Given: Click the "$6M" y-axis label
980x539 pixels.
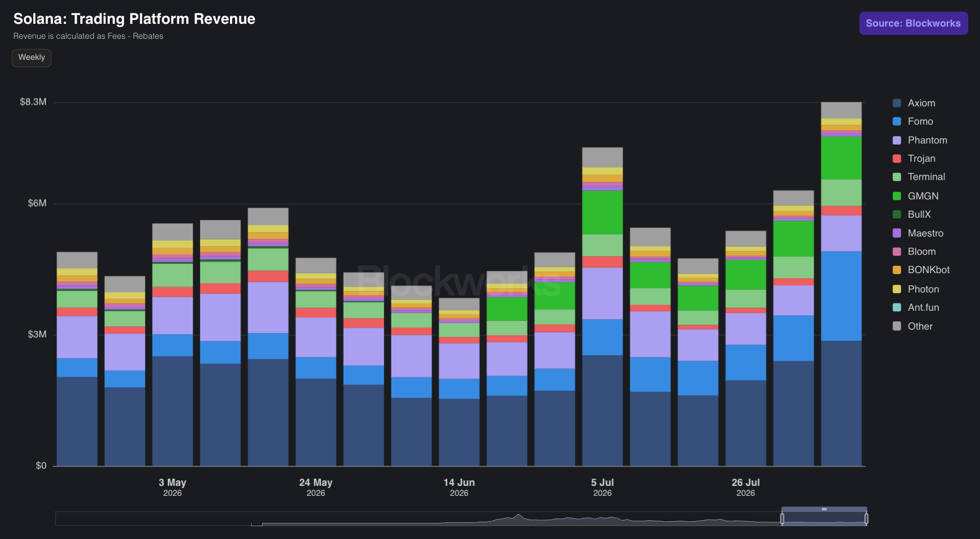Looking at the screenshot, I should coord(37,203).
